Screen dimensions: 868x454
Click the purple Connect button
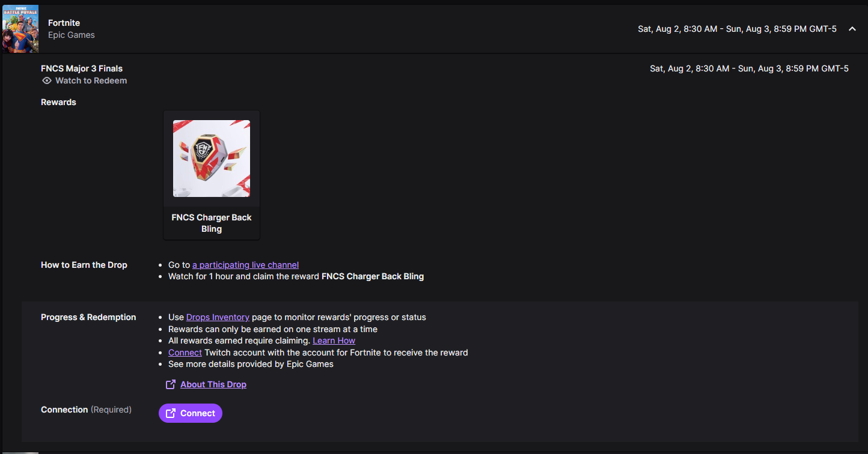click(x=191, y=413)
